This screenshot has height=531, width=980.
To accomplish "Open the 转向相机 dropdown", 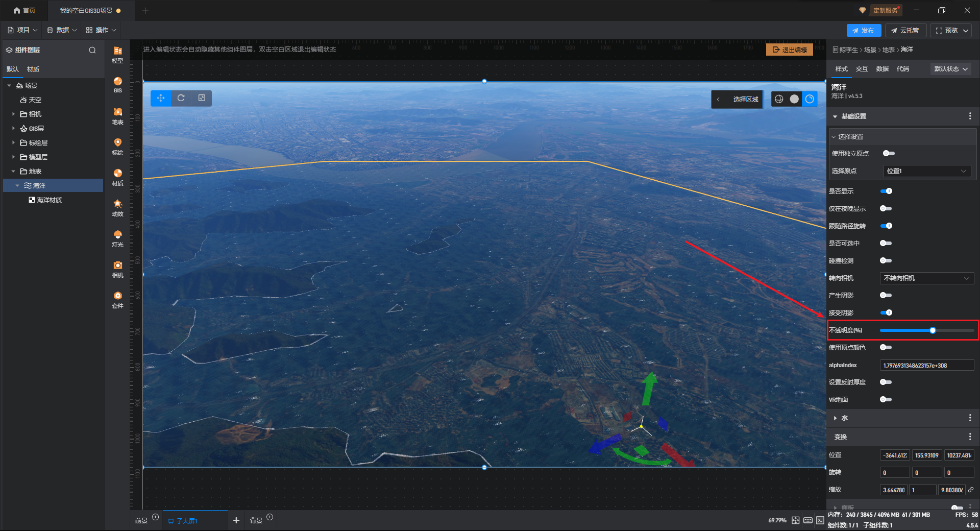I will pos(927,278).
